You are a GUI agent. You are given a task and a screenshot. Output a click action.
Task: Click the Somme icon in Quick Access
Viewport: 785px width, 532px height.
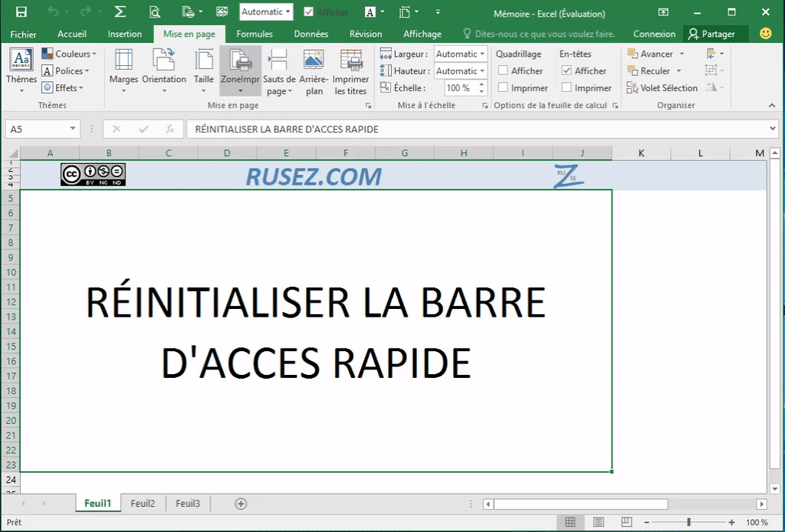(x=119, y=11)
